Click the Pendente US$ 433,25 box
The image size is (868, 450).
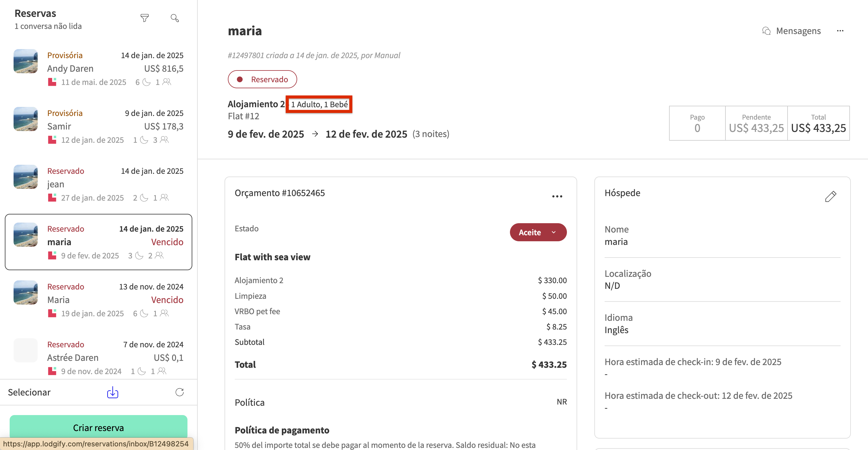pos(756,123)
